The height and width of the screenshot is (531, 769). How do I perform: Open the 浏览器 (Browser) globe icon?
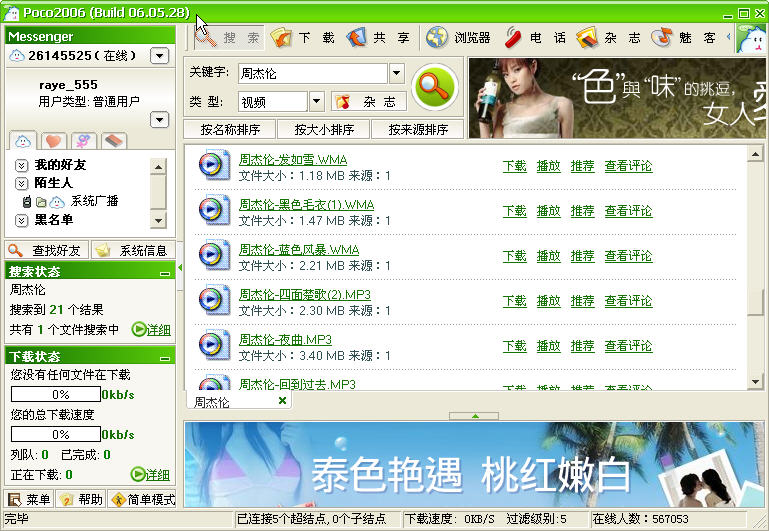[436, 37]
